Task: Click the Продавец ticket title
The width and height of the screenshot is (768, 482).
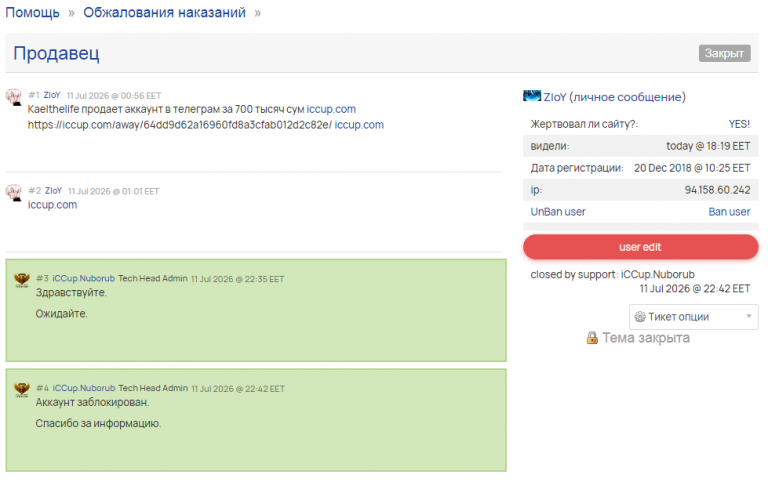Action: coord(56,53)
